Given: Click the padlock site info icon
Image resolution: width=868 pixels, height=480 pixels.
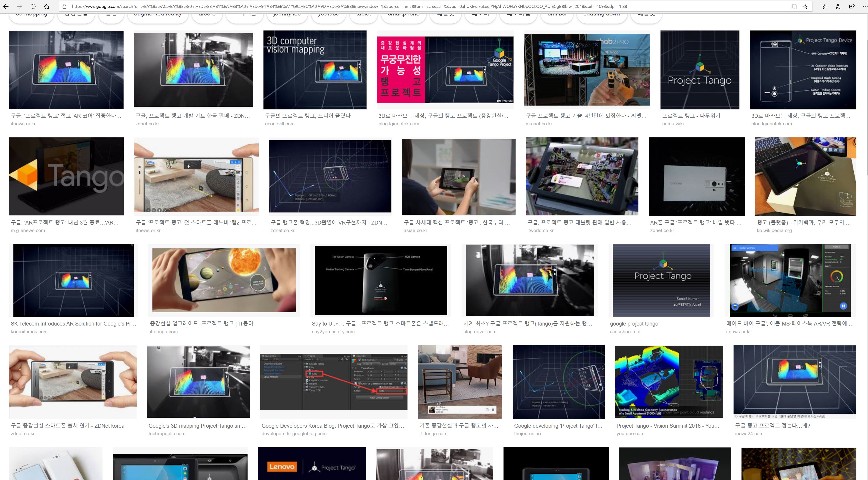Looking at the screenshot, I should tap(64, 6).
